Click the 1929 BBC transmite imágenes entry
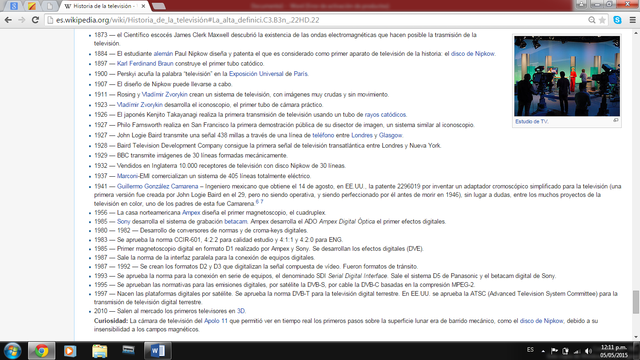The height and width of the screenshot is (360, 640). [191, 156]
